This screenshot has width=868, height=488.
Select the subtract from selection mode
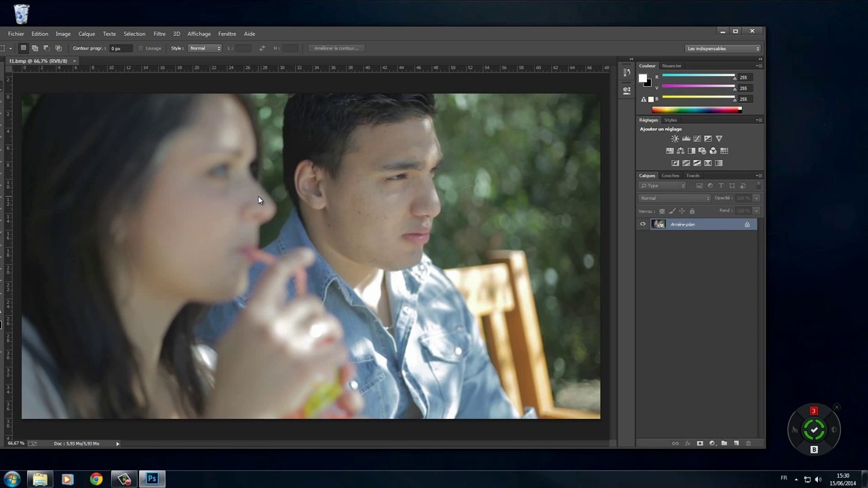46,48
